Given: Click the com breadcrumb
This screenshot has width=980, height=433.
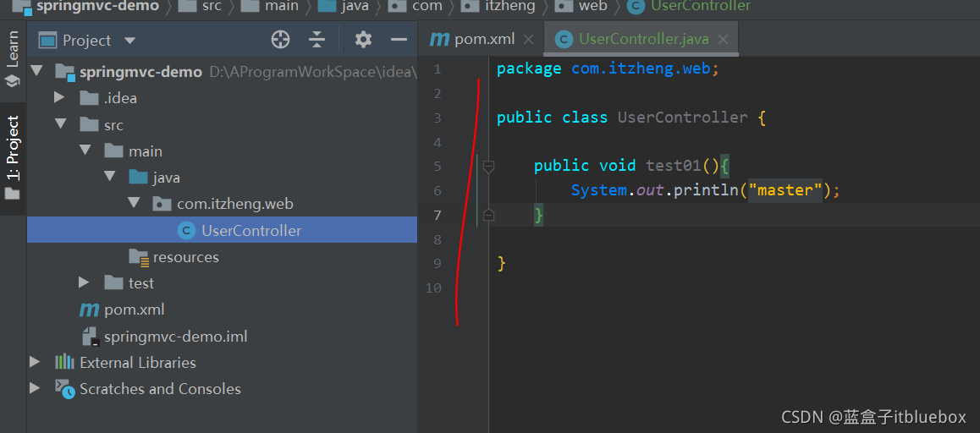Looking at the screenshot, I should point(427,6).
